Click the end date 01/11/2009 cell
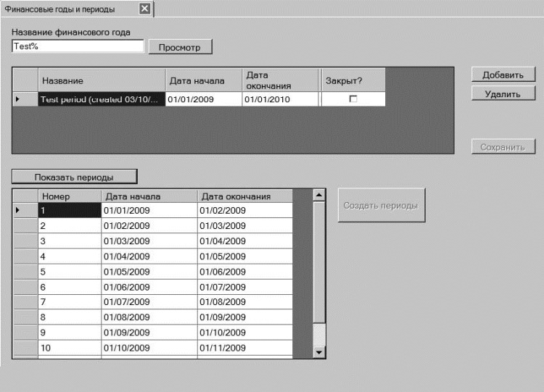Viewport: 544px width, 392px height. coord(245,348)
